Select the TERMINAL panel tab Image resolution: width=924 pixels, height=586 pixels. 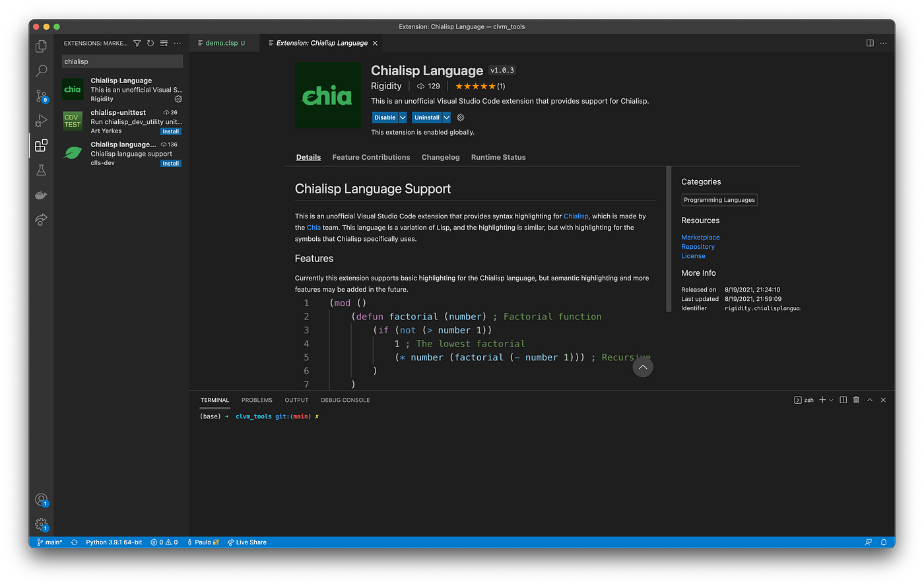pyautogui.click(x=214, y=400)
